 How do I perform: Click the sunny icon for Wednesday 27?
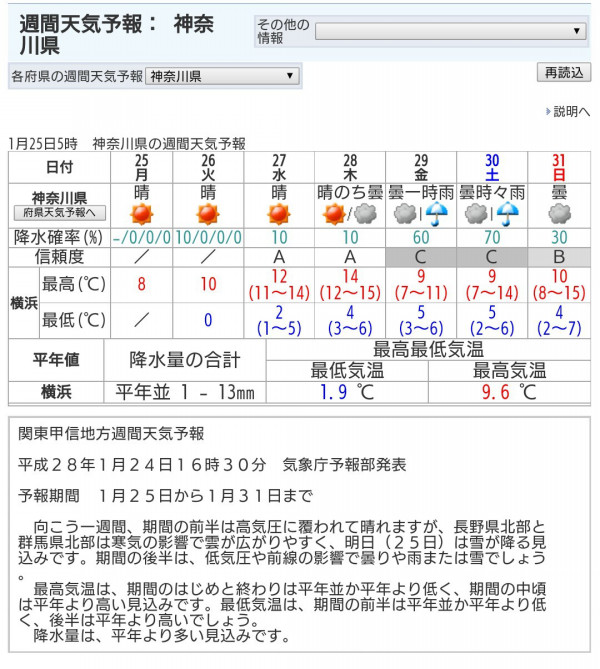[x=279, y=214]
